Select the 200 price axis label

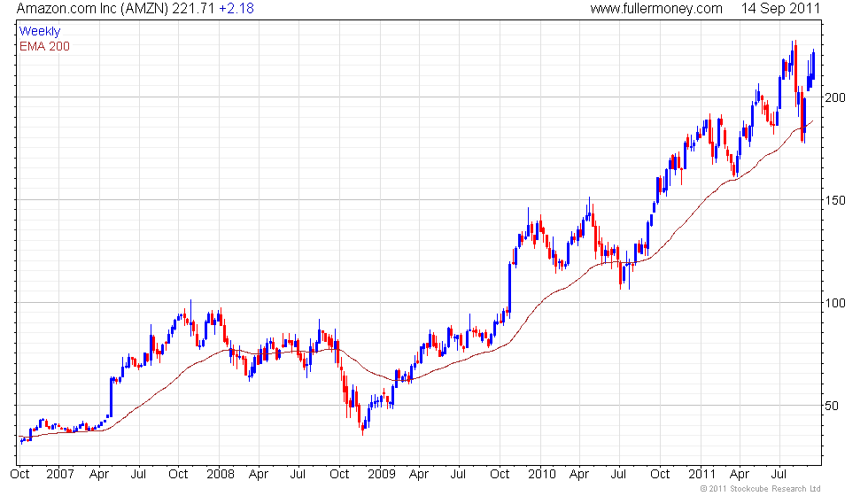836,97
